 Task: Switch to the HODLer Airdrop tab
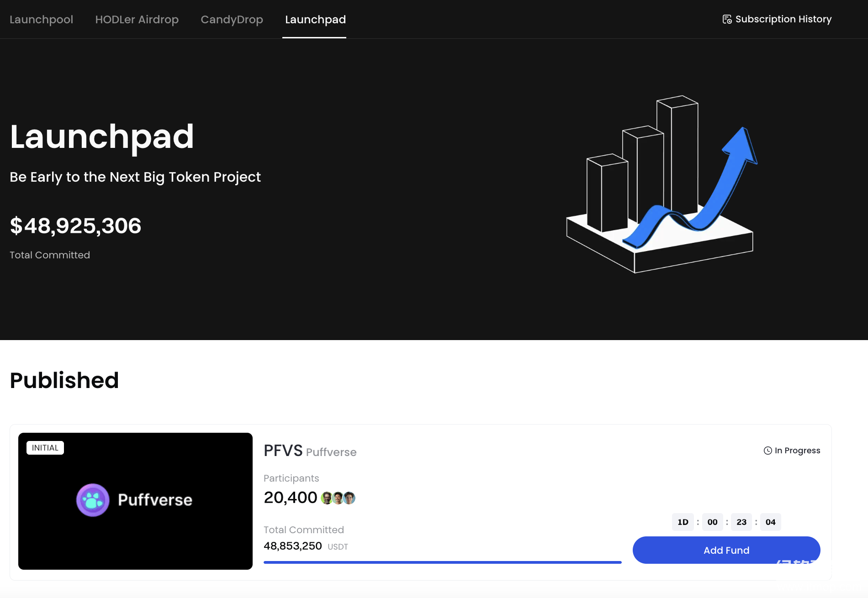tap(137, 19)
